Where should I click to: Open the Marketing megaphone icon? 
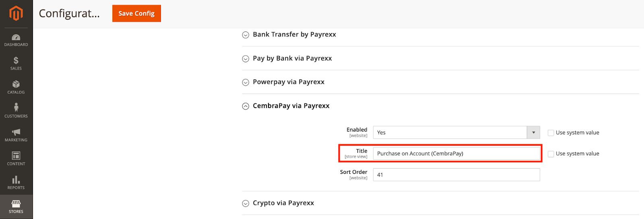coord(16,132)
